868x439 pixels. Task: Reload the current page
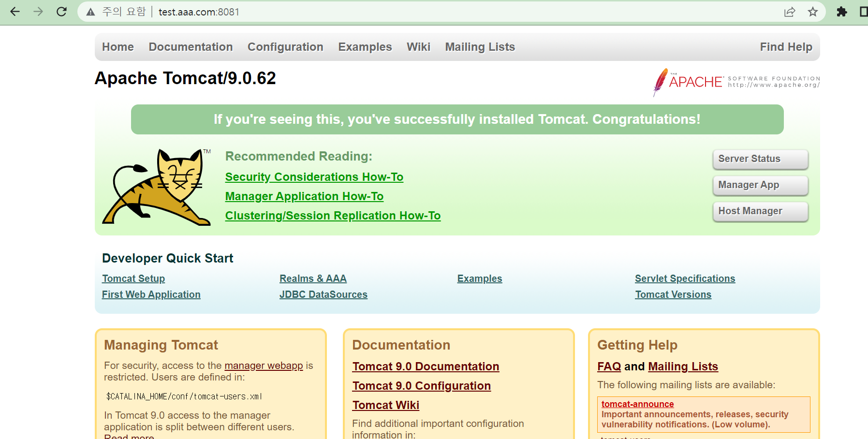tap(61, 12)
